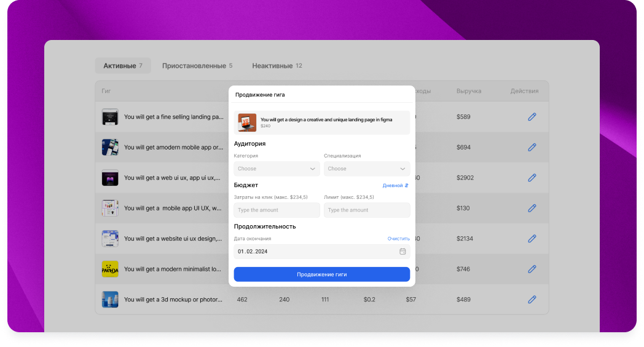Click the Очистить link to clear date

398,239
